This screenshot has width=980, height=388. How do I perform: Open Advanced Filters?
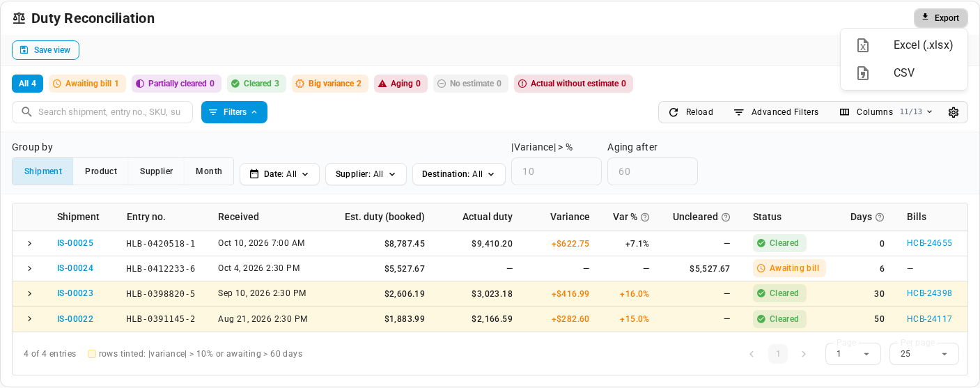tap(776, 112)
